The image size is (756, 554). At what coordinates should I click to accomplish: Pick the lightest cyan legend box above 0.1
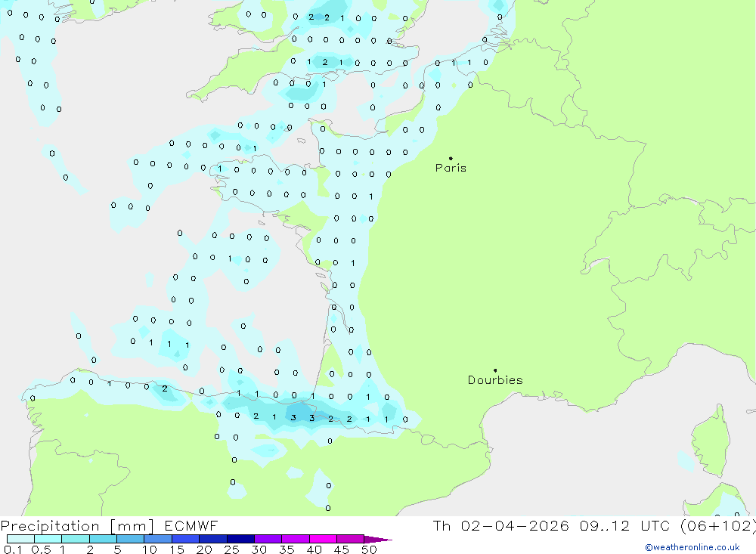pos(20,539)
